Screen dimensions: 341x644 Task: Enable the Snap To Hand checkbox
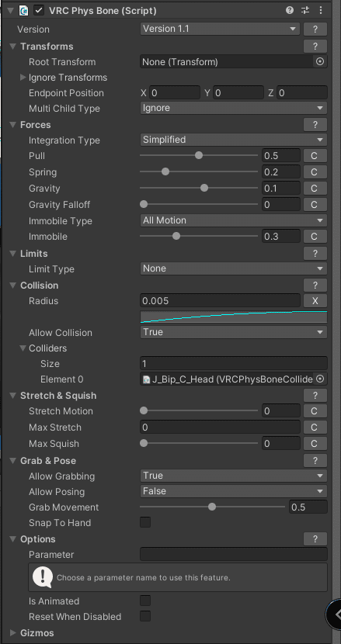click(145, 522)
